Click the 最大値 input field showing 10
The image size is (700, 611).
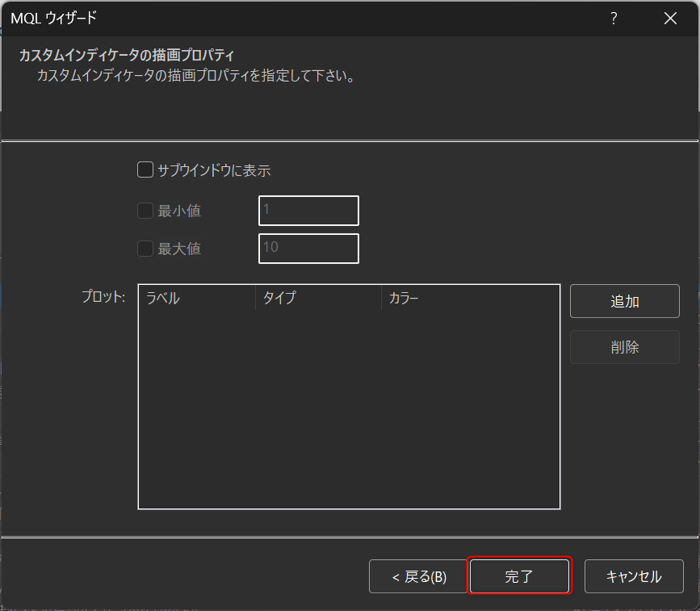pyautogui.click(x=308, y=249)
